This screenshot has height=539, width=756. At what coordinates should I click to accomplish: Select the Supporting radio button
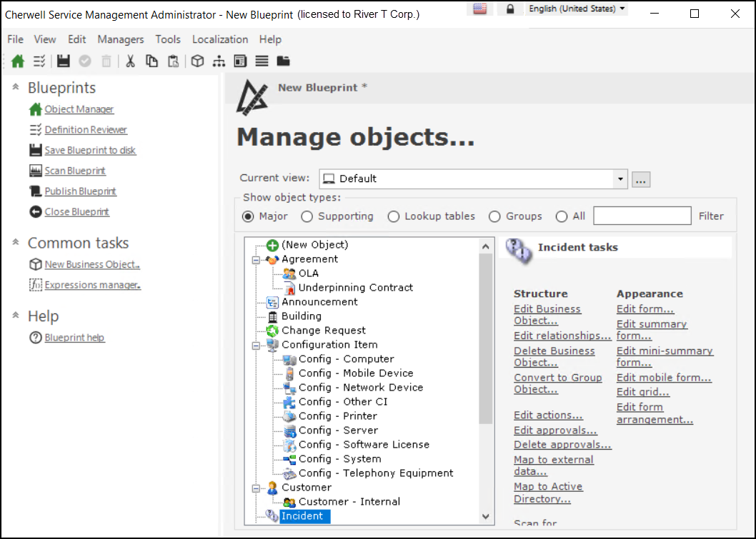307,217
